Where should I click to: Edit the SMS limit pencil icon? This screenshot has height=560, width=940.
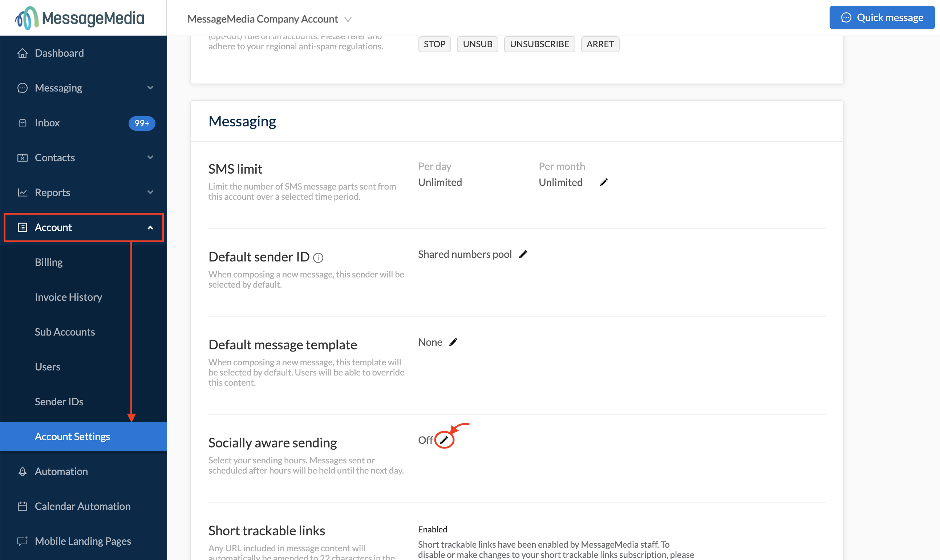[603, 183]
